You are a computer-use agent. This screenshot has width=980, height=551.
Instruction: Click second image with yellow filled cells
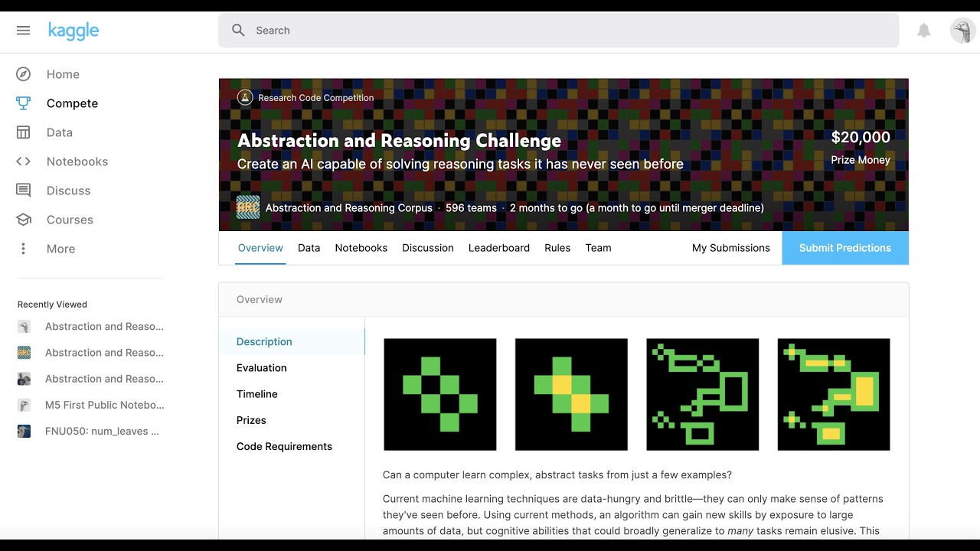571,395
